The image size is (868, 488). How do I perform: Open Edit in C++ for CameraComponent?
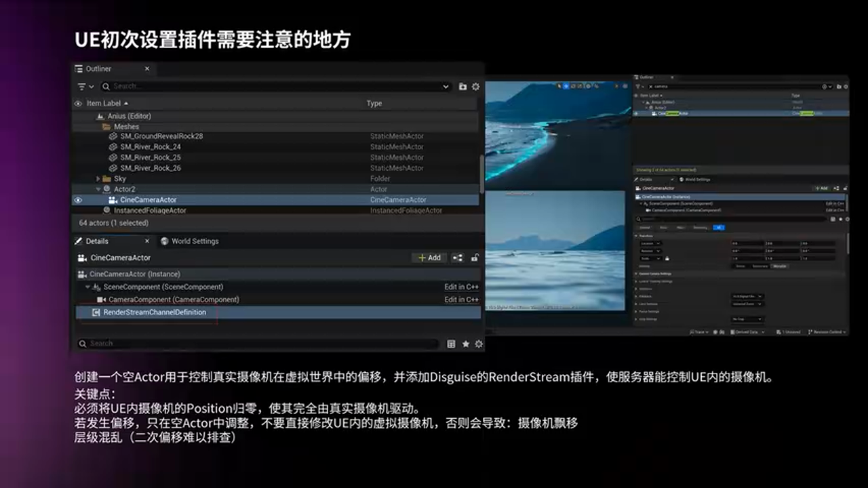461,299
